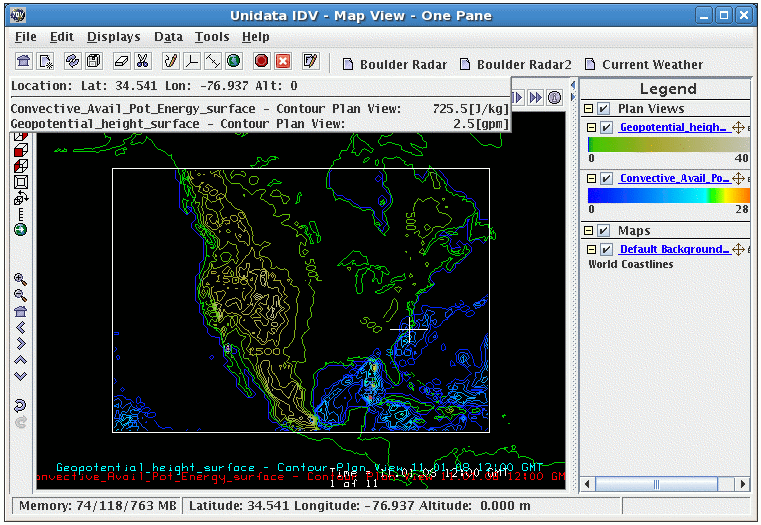761x525 pixels.
Task: Click the red stop-sign icon in the toolbar
Action: pyautogui.click(x=261, y=62)
